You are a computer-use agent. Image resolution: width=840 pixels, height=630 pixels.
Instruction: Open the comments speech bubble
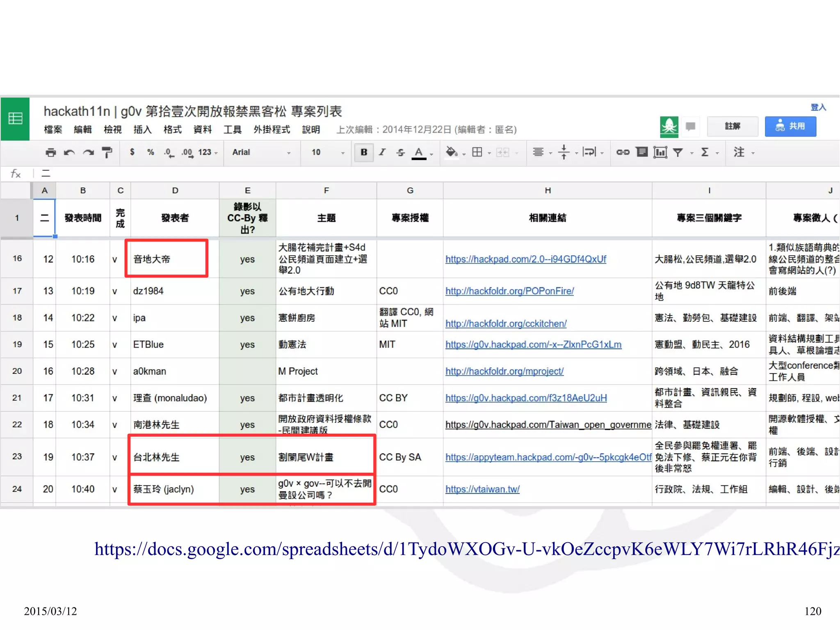point(691,126)
